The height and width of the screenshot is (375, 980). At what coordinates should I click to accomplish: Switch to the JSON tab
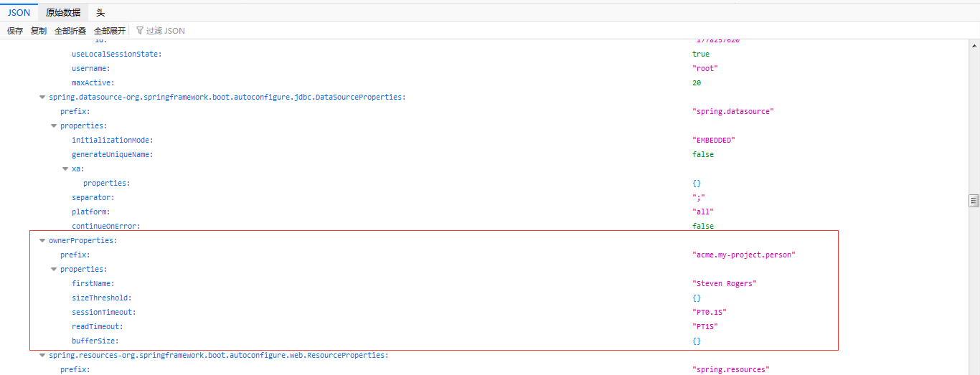tap(19, 12)
